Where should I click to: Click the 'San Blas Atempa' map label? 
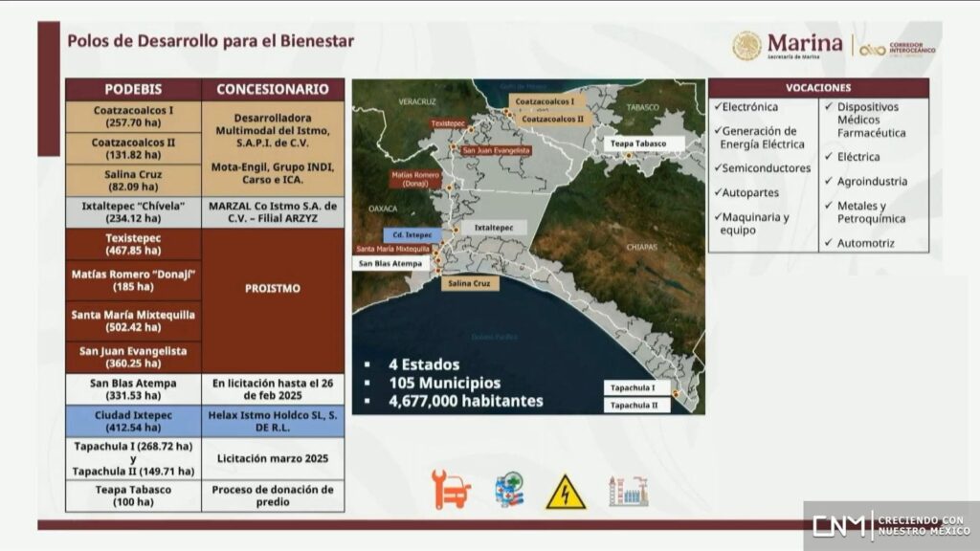390,264
